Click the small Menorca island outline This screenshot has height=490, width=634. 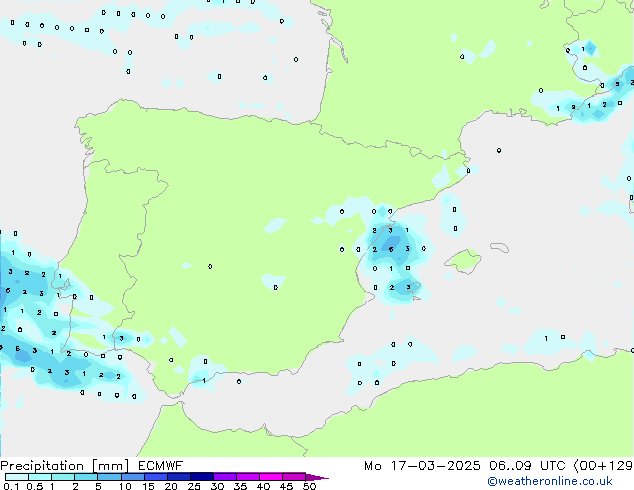[499, 247]
